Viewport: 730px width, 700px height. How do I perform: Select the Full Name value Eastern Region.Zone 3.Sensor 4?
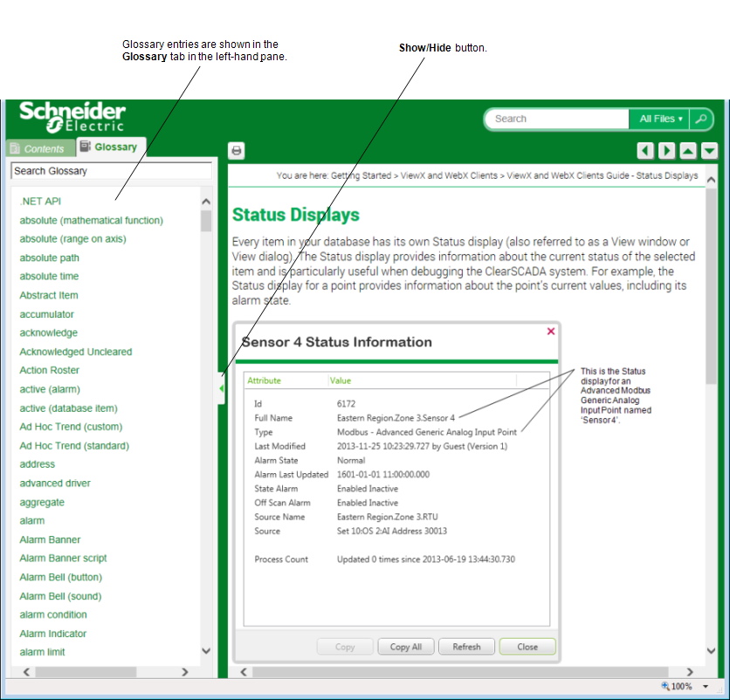[x=396, y=418]
